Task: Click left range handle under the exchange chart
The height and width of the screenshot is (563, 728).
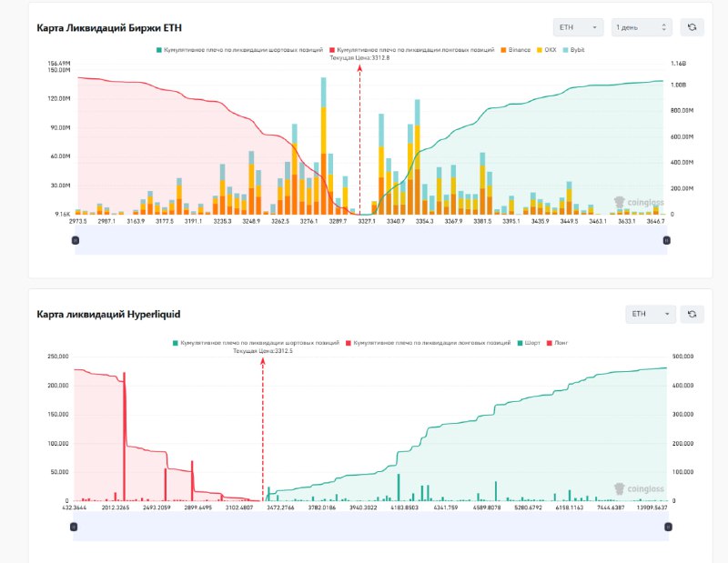Action: 76,240
